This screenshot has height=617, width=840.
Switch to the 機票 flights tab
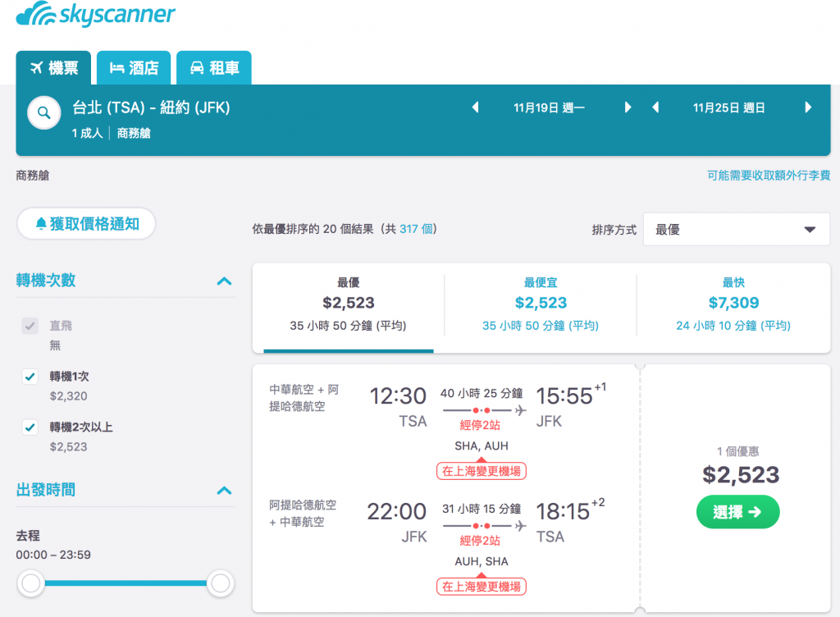(53, 68)
